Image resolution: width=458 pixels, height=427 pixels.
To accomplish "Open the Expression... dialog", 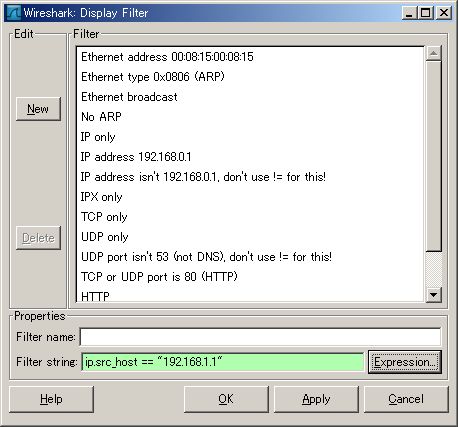I will 405,362.
